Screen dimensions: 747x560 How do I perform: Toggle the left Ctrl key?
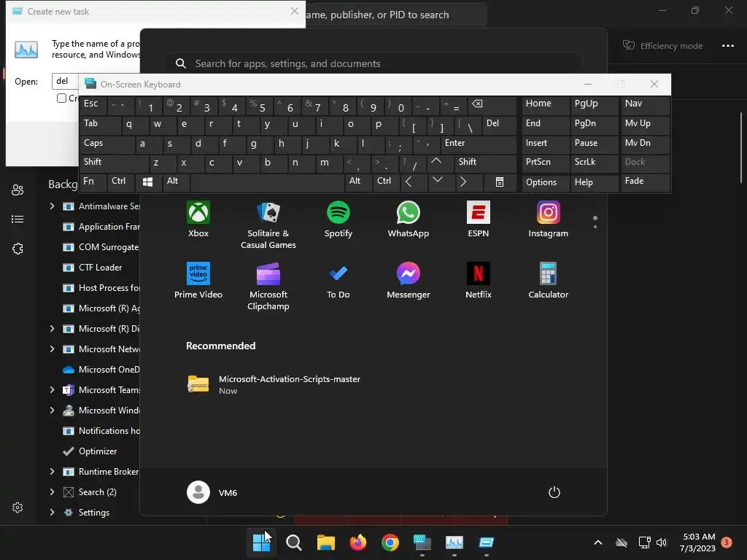coord(122,182)
